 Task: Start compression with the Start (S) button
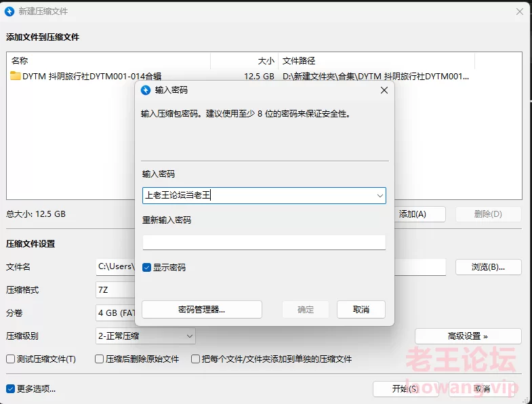405,388
